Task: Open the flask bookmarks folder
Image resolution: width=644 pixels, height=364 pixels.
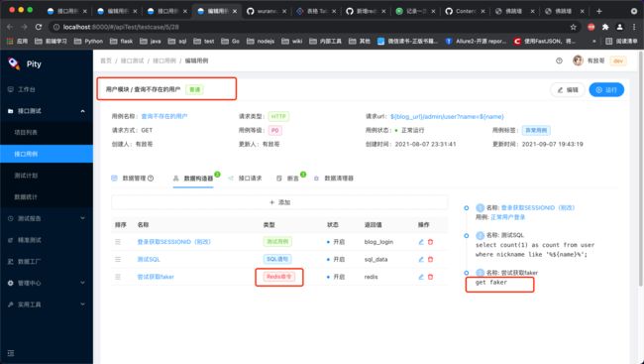Action: click(122, 41)
